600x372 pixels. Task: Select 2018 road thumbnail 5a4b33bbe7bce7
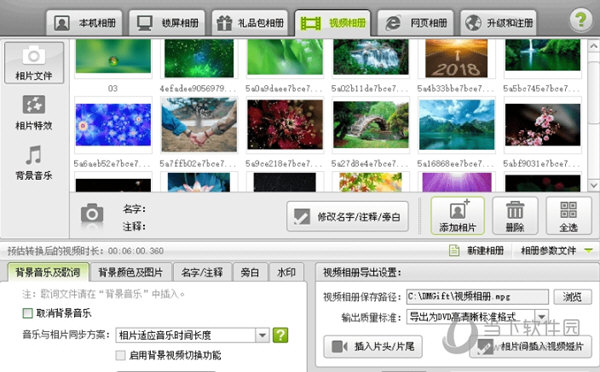457,58
